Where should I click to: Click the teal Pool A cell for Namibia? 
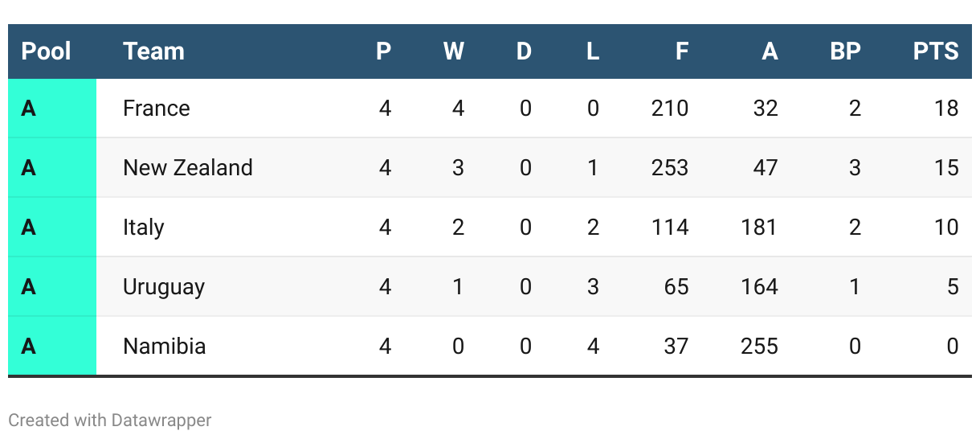click(x=52, y=347)
